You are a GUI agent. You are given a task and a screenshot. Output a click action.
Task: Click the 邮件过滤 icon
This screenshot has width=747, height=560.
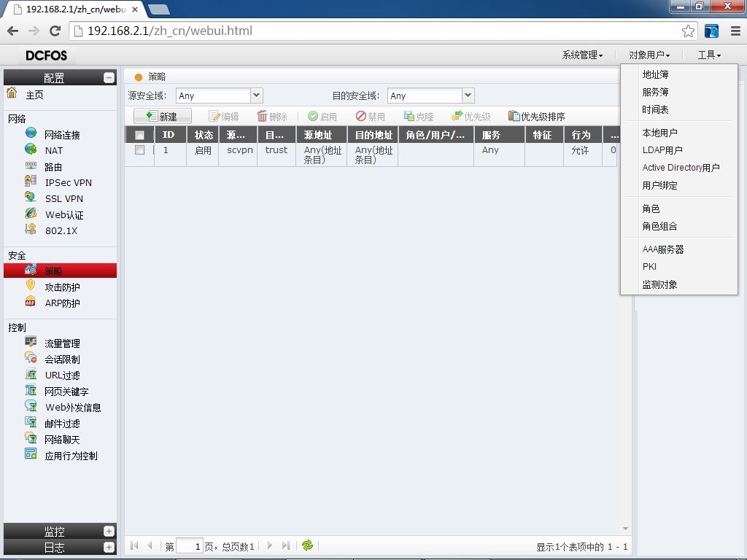(31, 422)
